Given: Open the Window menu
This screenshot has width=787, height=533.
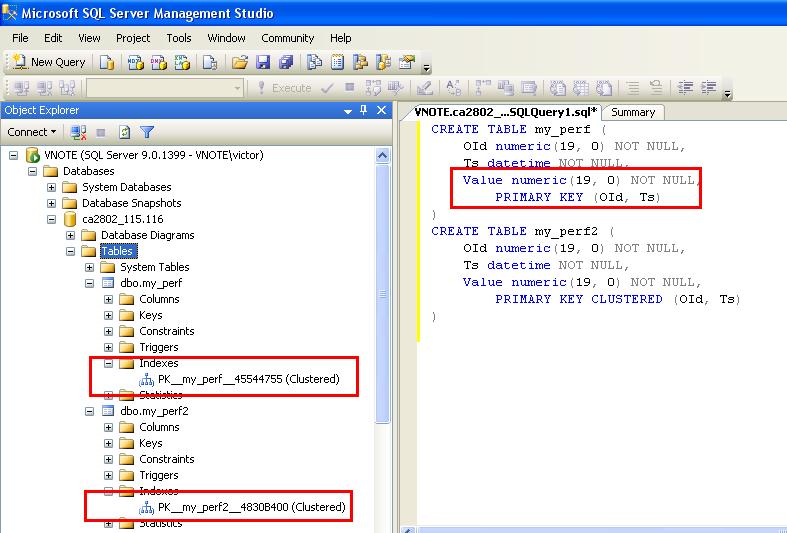Looking at the screenshot, I should [226, 38].
